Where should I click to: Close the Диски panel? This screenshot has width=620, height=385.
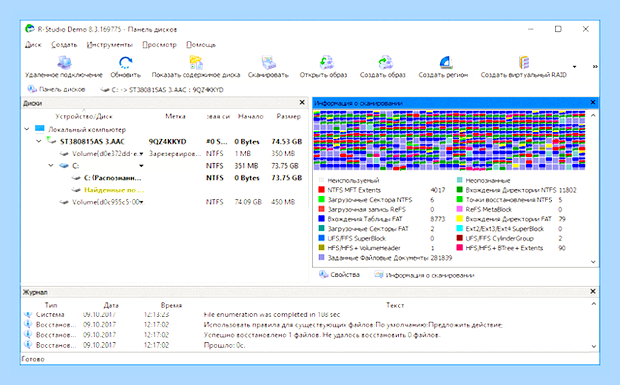[x=302, y=102]
